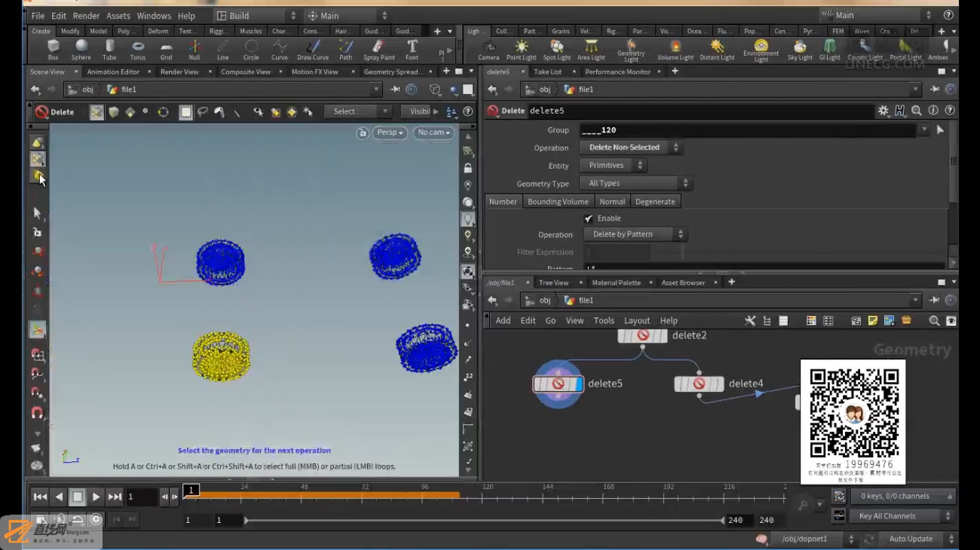Open network editor wrench tools icon
The height and width of the screenshot is (550, 980).
tap(750, 320)
